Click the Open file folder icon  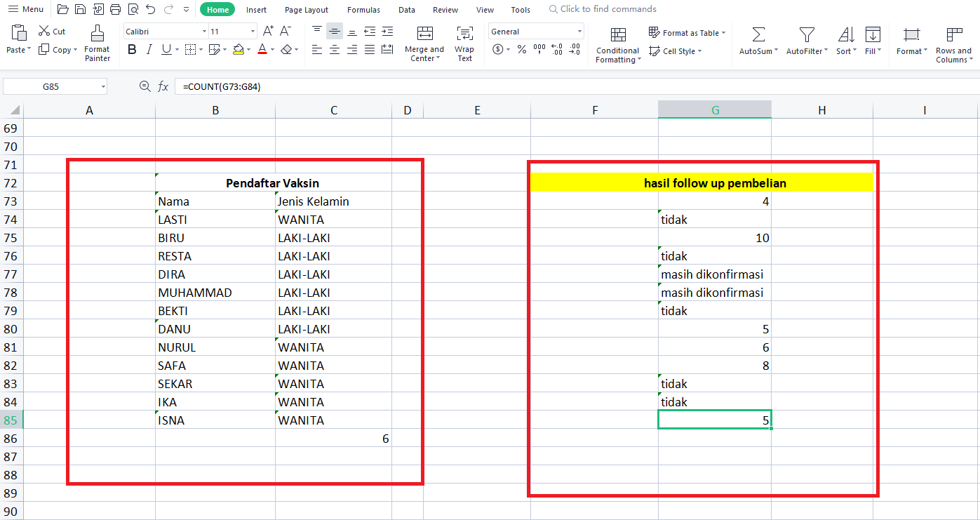[63, 10]
